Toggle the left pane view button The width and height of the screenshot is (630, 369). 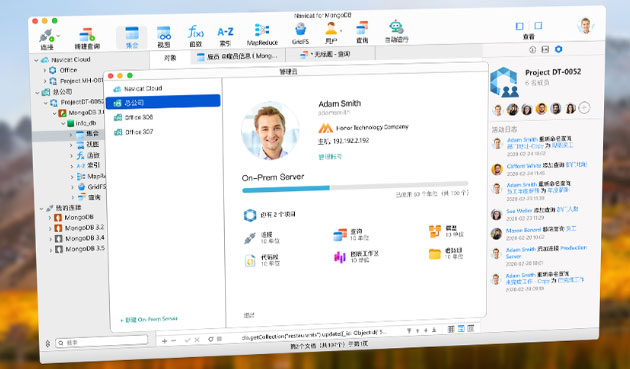(x=520, y=26)
